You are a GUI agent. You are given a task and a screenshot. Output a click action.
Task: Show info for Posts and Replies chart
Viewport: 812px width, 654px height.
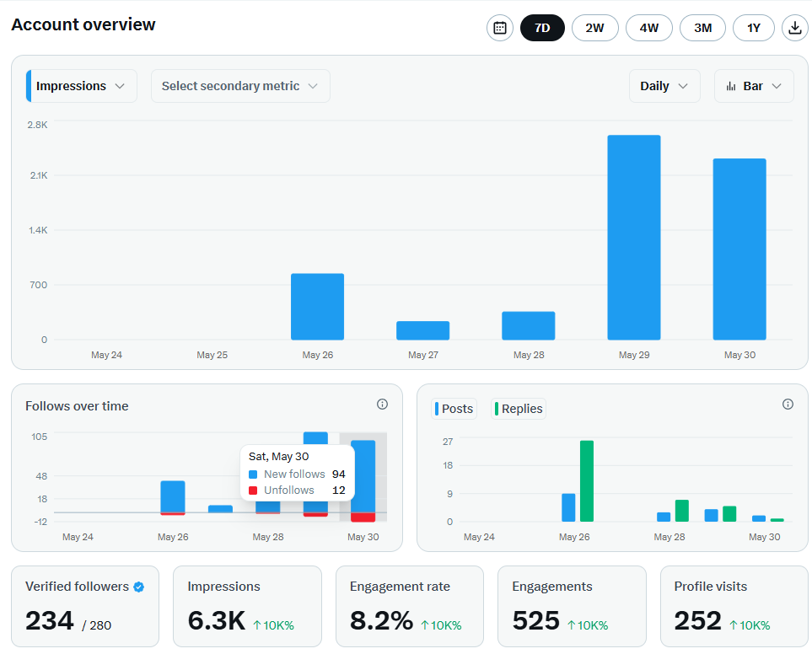[788, 404]
